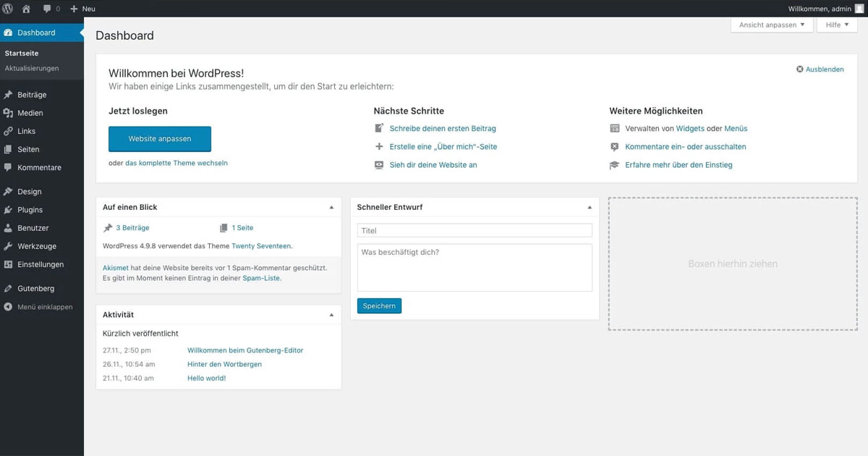
Task: Open the Widgets link
Action: [x=690, y=128]
